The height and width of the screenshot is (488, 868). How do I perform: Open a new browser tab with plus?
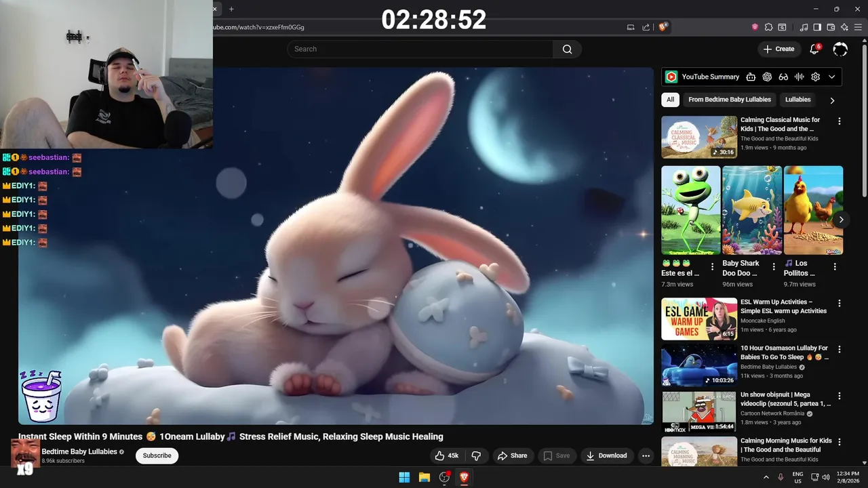pyautogui.click(x=231, y=9)
